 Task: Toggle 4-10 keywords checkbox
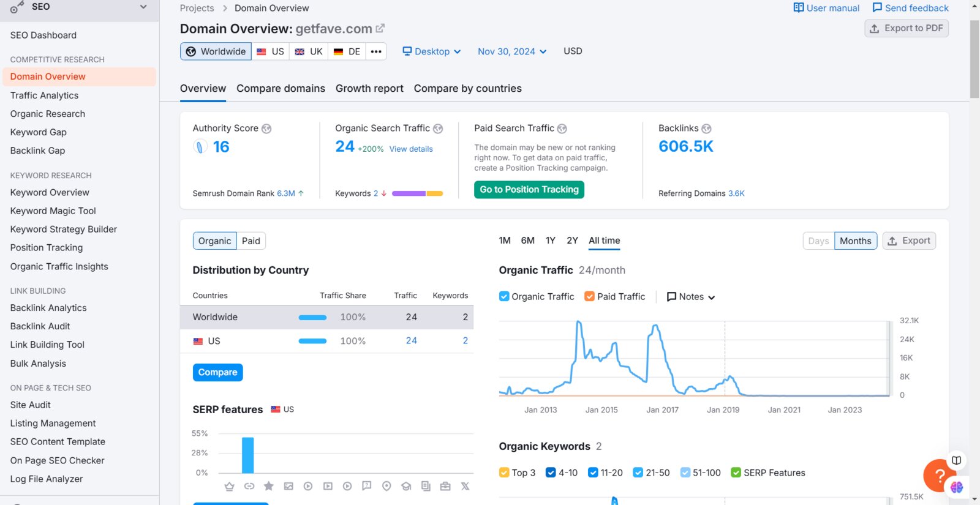[551, 473]
